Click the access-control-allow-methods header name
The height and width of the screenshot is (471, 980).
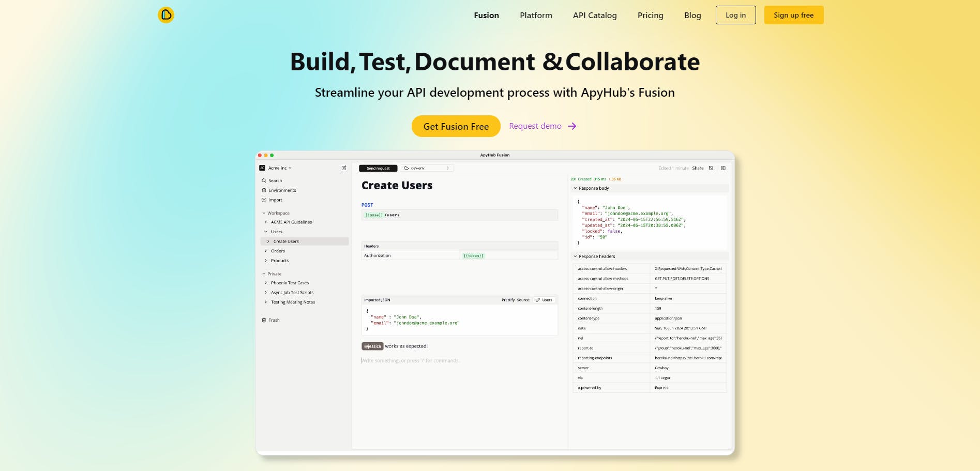[x=603, y=279]
